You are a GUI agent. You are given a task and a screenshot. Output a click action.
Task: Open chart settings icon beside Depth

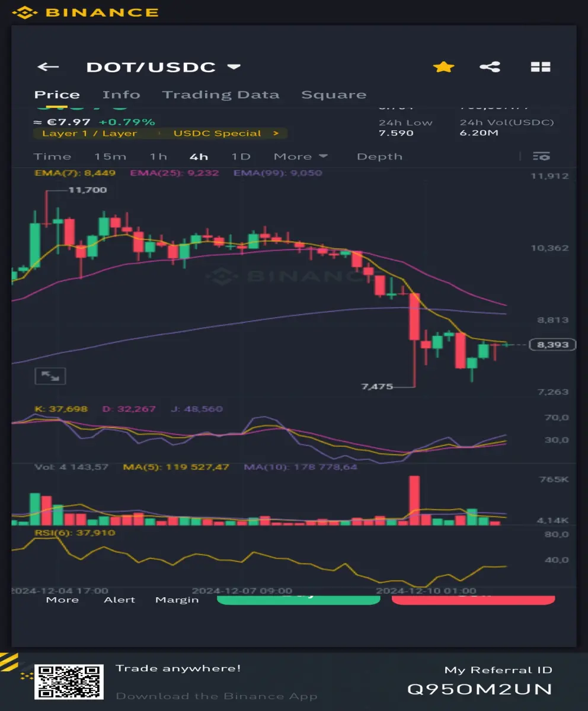click(541, 156)
